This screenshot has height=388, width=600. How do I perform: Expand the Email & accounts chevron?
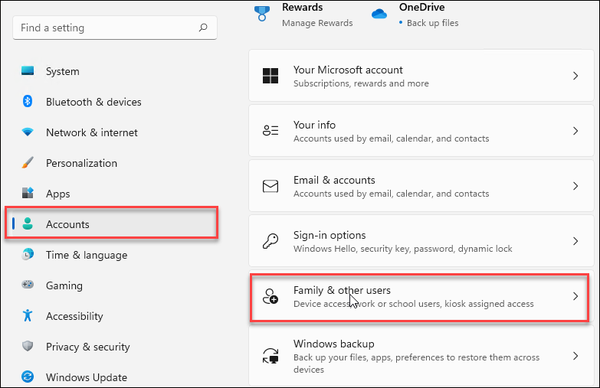coord(575,186)
